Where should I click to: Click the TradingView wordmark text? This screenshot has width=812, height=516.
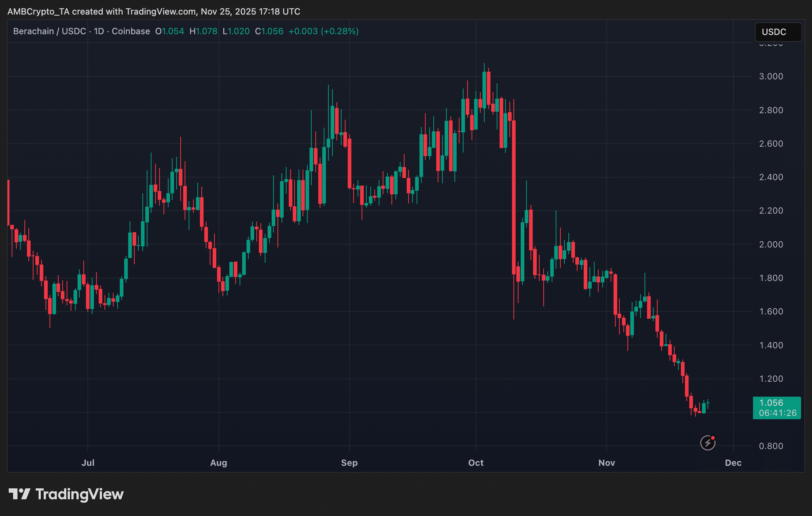tap(79, 494)
